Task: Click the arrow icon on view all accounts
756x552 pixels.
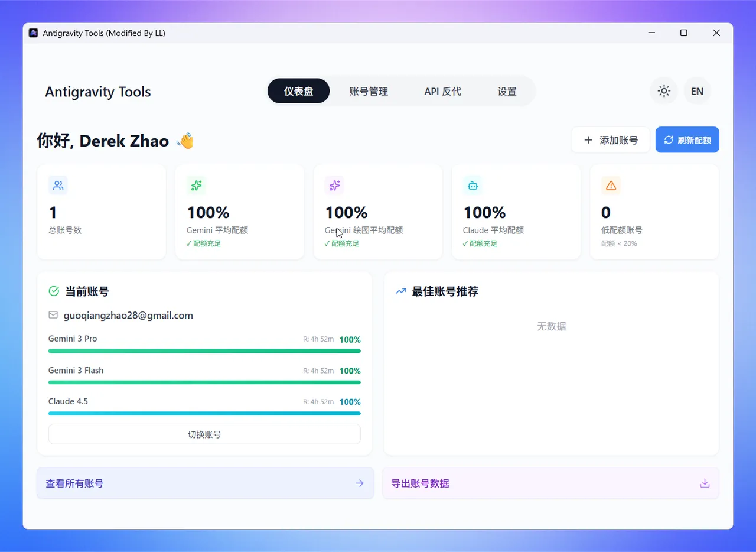Action: 359,483
